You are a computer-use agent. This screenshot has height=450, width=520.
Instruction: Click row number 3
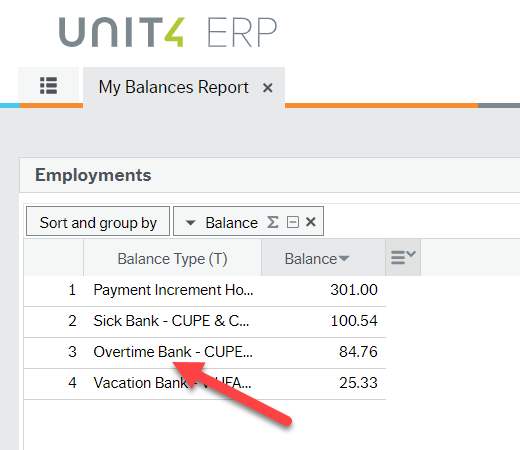[72, 352]
